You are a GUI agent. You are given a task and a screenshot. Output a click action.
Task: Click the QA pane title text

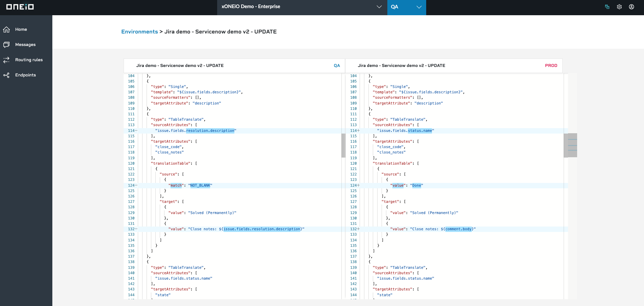pyautogui.click(x=180, y=66)
